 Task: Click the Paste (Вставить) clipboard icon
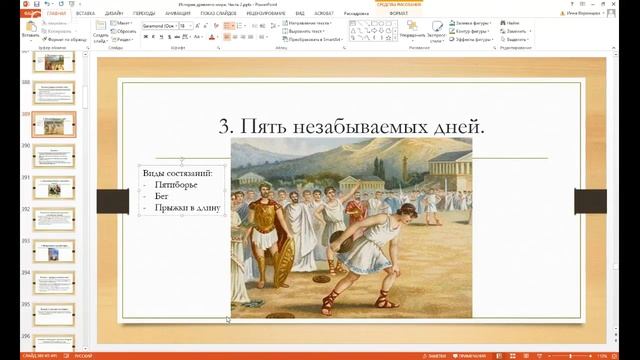coord(31,27)
